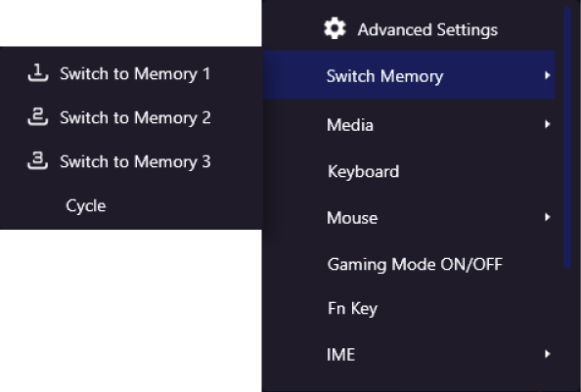
Task: Expand the Mouse submenu arrow
Action: (x=548, y=217)
